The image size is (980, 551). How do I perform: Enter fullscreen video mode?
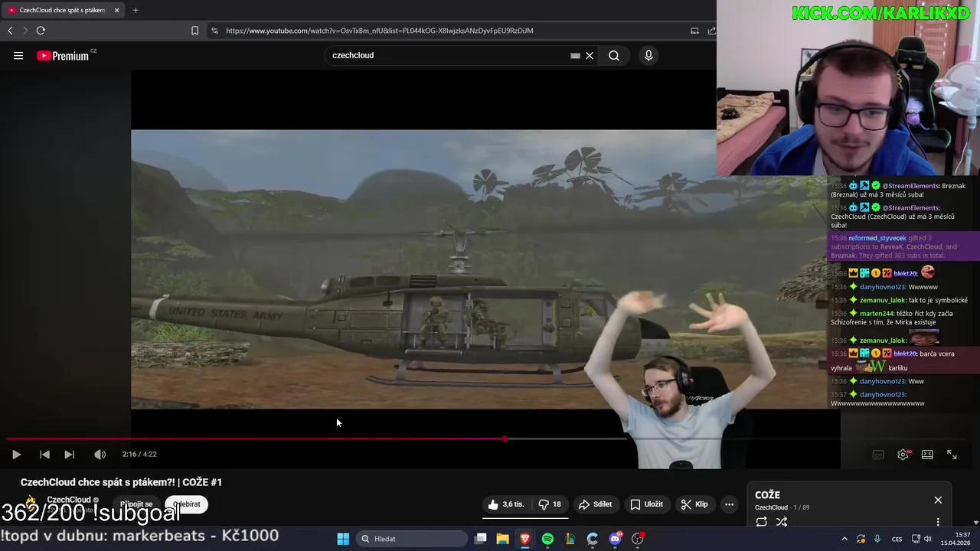[952, 455]
